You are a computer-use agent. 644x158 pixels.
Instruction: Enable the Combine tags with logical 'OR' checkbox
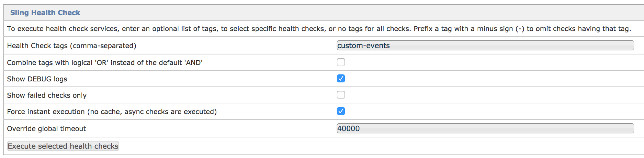coord(341,62)
